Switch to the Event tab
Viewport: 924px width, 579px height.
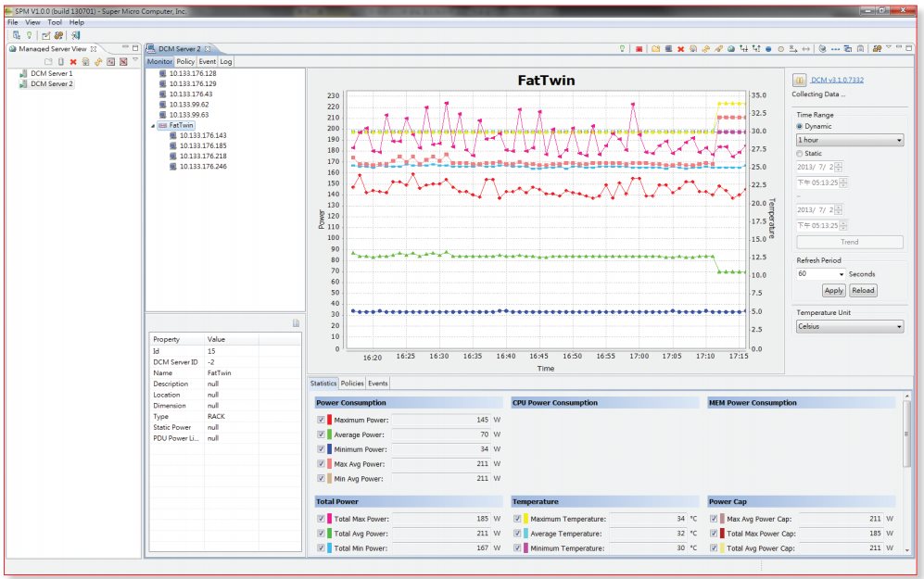coord(207,61)
